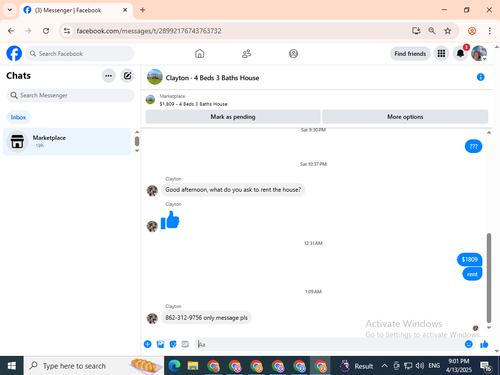The height and width of the screenshot is (375, 500).
Task: Click the message text input box
Action: (x=328, y=344)
